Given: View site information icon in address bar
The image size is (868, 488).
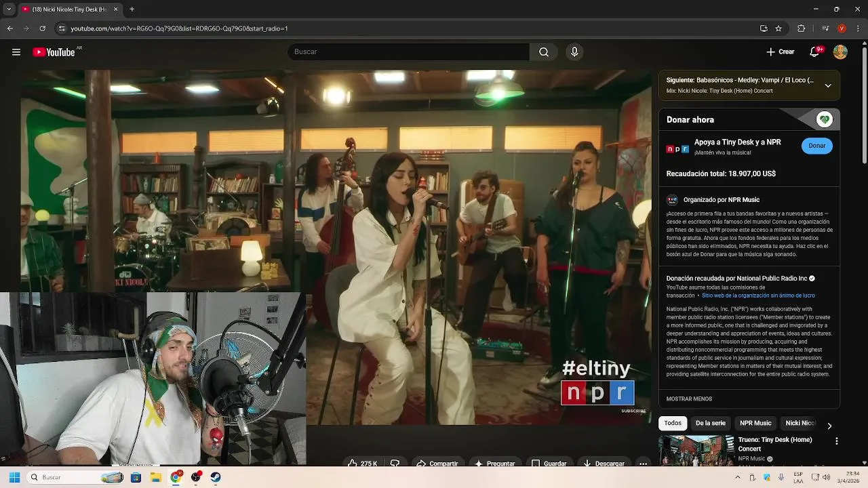Looking at the screenshot, I should (62, 28).
